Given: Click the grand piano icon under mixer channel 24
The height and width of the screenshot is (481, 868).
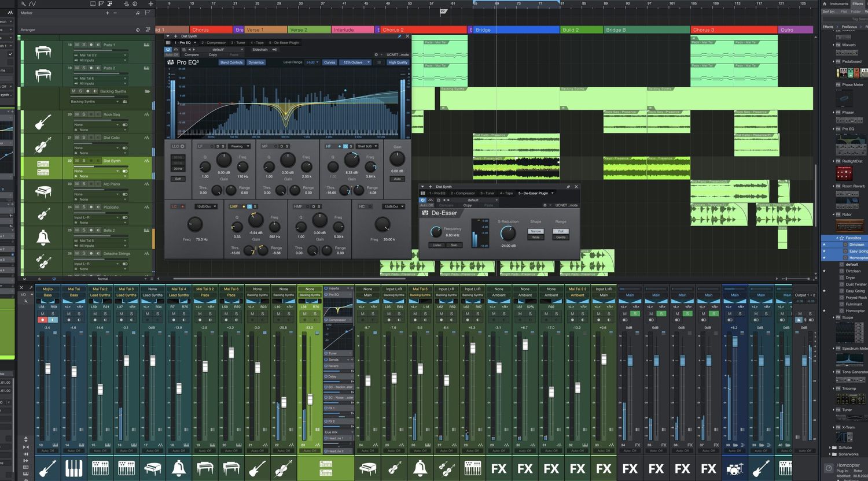Looking at the screenshot, I should click(367, 468).
